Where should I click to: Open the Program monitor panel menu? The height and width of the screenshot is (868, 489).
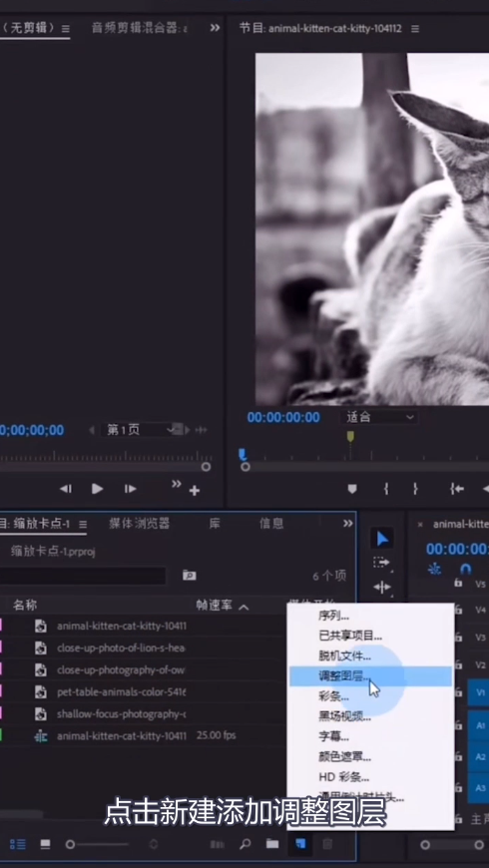415,28
